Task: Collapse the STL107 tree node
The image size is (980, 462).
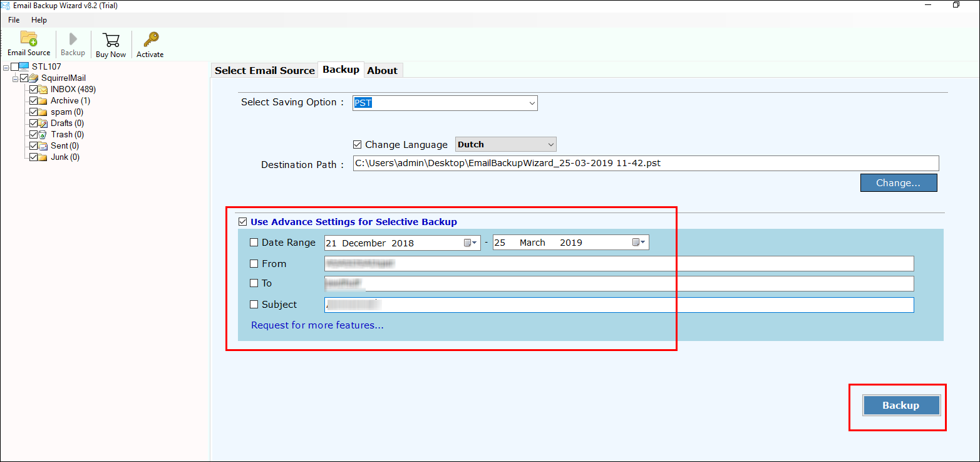Action: point(6,66)
